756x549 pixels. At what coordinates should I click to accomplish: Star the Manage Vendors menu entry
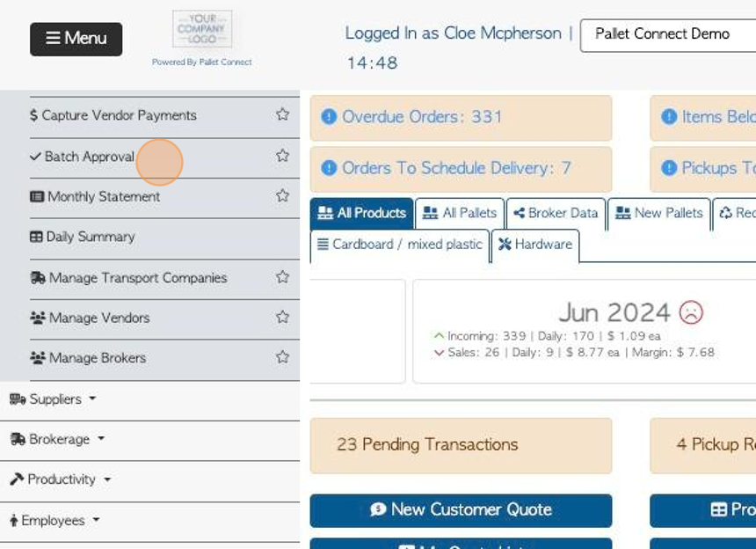pos(282,317)
